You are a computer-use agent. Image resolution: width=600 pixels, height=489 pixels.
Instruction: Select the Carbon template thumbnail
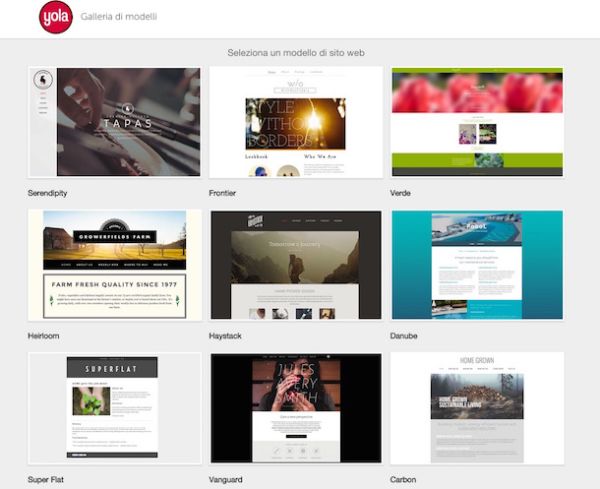(477, 408)
